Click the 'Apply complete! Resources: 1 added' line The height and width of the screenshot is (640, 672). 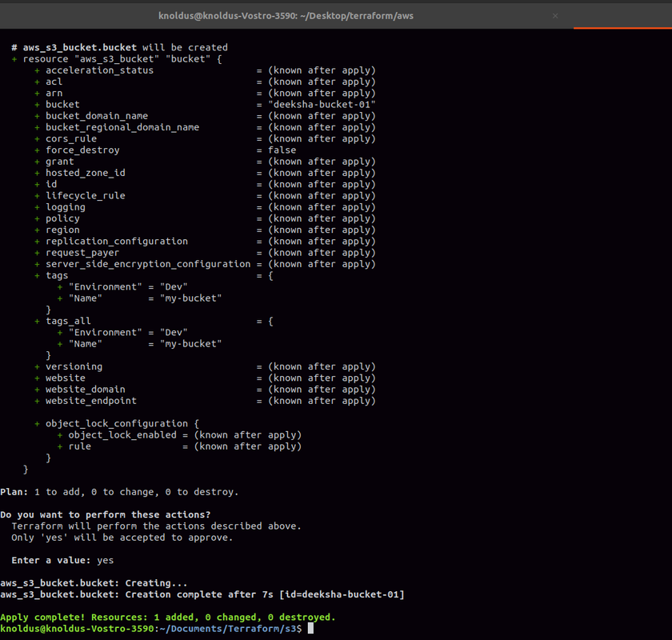[167, 618]
